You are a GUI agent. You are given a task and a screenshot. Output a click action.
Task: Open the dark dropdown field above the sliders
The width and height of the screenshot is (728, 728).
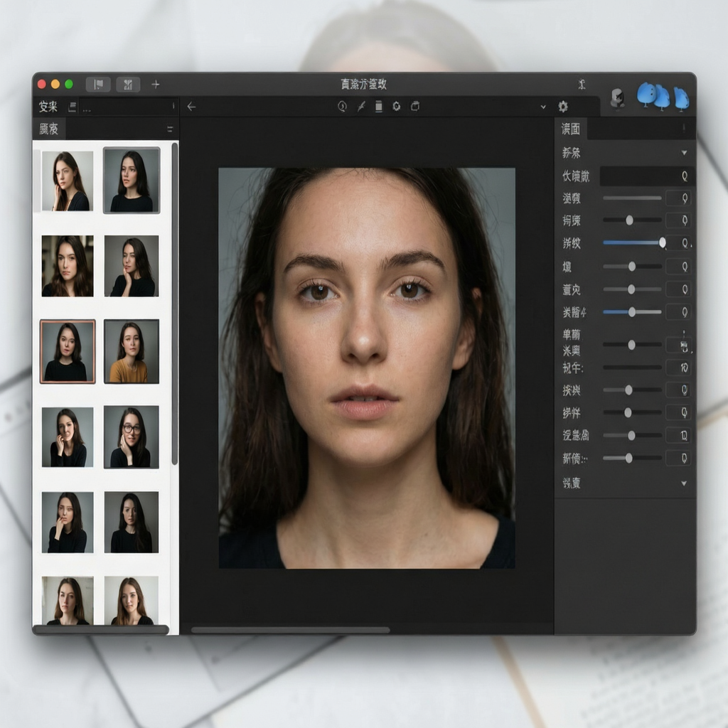(647, 176)
